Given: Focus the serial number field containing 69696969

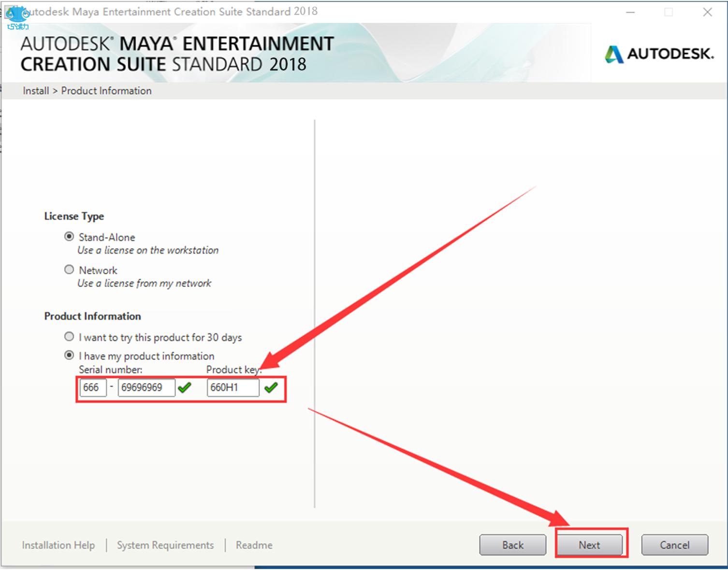Looking at the screenshot, I should click(146, 387).
